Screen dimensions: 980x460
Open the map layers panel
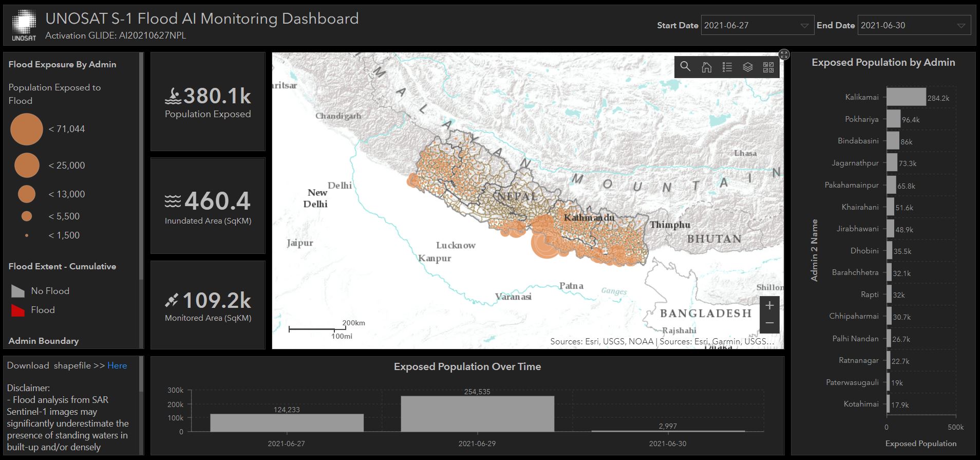click(747, 67)
